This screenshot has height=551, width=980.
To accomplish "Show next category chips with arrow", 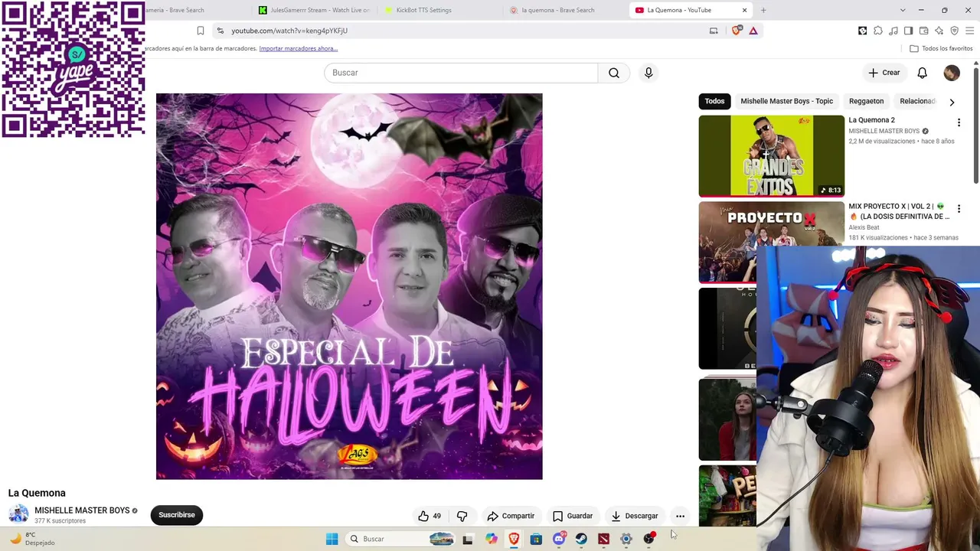I will 952,102.
